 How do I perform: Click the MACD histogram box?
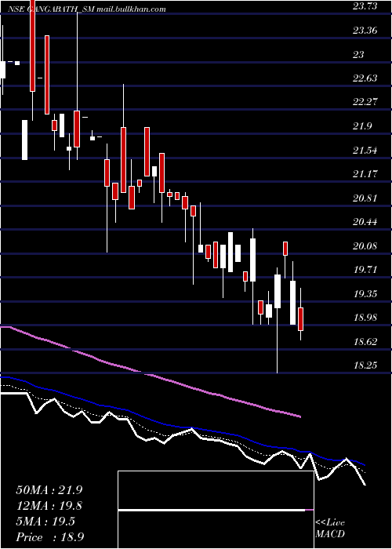[216, 510]
